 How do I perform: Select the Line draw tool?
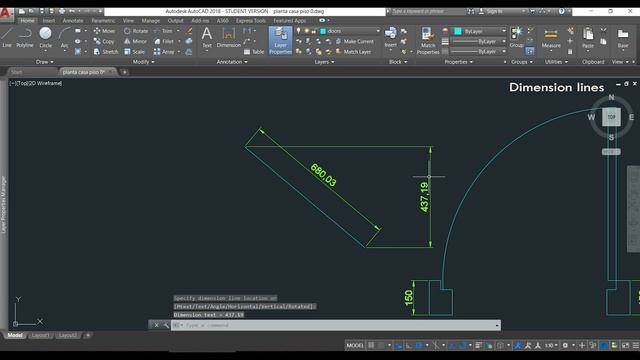point(7,38)
